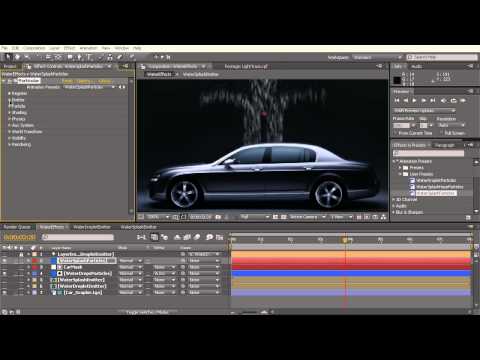The width and height of the screenshot is (480, 360).
Task: Click the black color swatch in Info panel
Action: pos(397,80)
